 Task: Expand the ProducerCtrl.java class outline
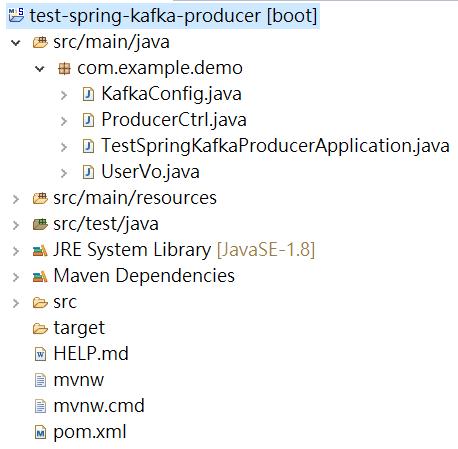point(64,121)
